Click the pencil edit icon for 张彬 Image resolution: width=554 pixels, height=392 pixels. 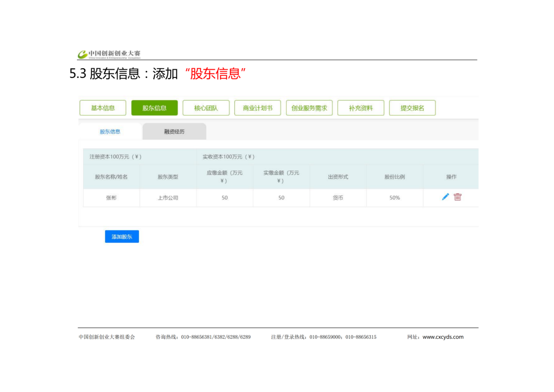pyautogui.click(x=445, y=197)
